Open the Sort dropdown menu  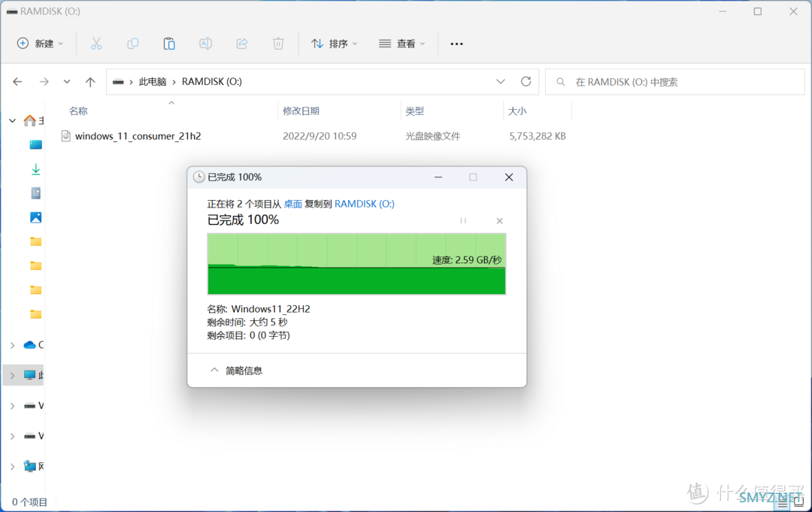click(334, 44)
